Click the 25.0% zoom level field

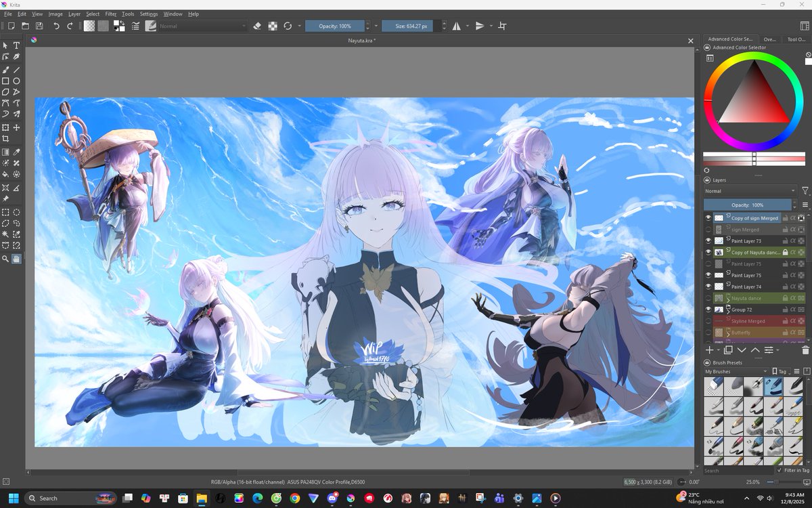tap(752, 482)
